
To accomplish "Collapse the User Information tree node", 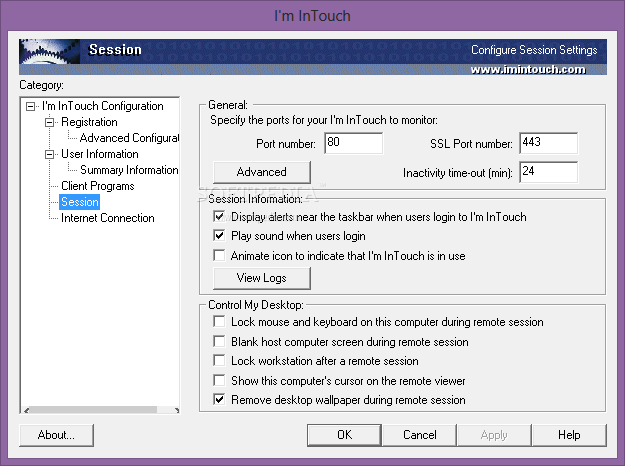I will (49, 154).
